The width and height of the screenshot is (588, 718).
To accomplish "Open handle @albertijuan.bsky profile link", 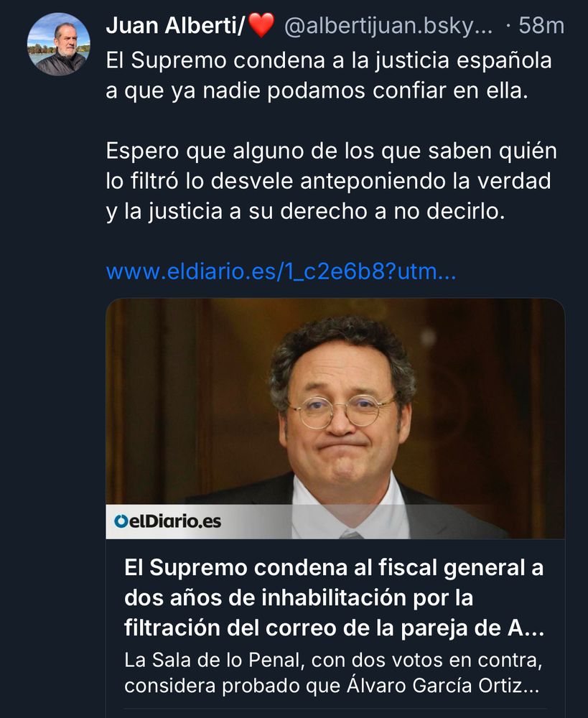I will click(388, 26).
